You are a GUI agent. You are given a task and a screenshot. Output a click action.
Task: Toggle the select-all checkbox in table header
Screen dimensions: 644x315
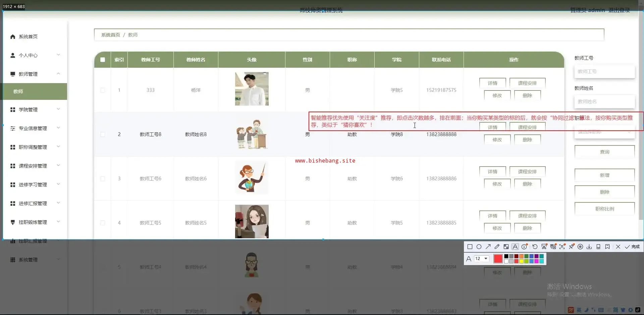(x=103, y=60)
